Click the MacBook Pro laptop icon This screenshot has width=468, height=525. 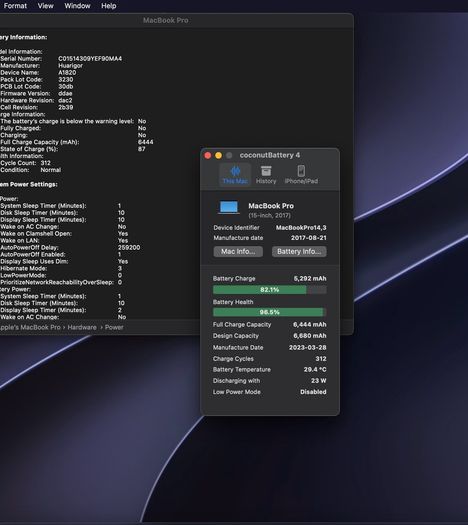tap(229, 207)
